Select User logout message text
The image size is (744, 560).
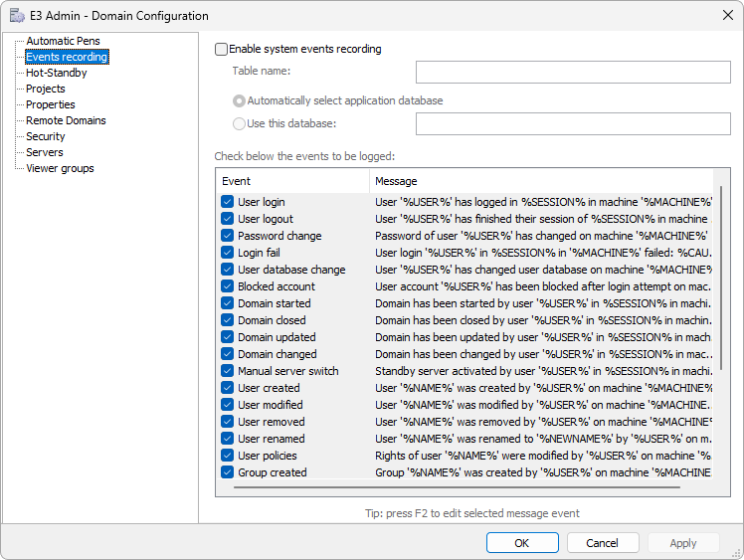point(543,219)
